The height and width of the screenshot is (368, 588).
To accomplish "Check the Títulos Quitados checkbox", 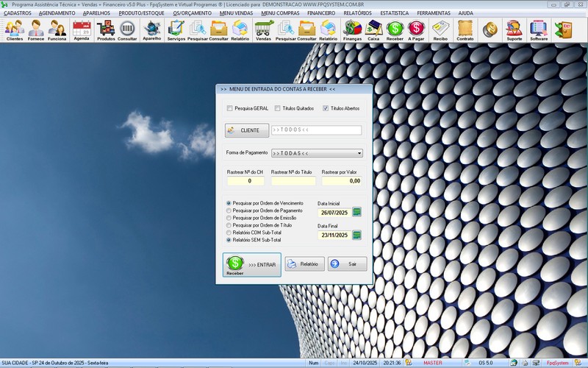I will pos(278,108).
